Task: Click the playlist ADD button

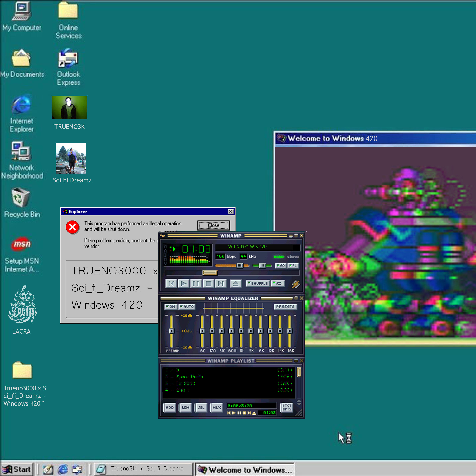Action: [169, 407]
